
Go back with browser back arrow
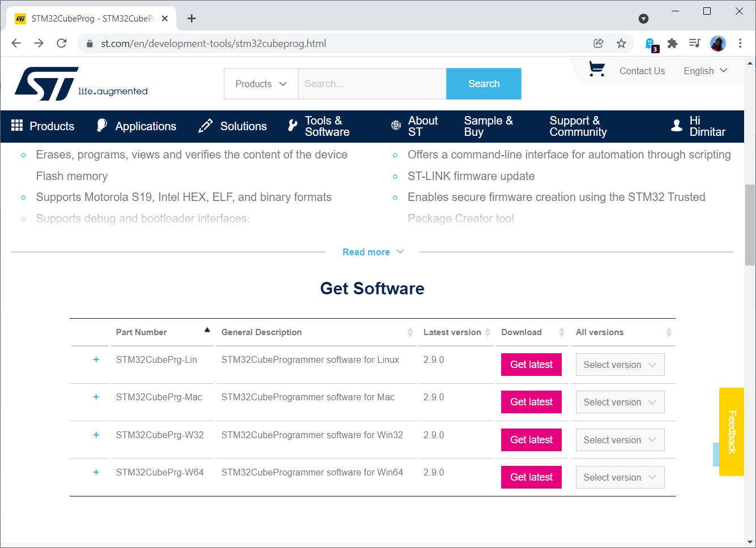point(16,43)
